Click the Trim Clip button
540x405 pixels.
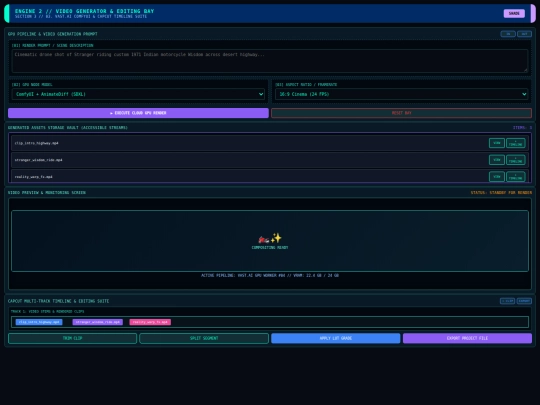pyautogui.click(x=72, y=338)
